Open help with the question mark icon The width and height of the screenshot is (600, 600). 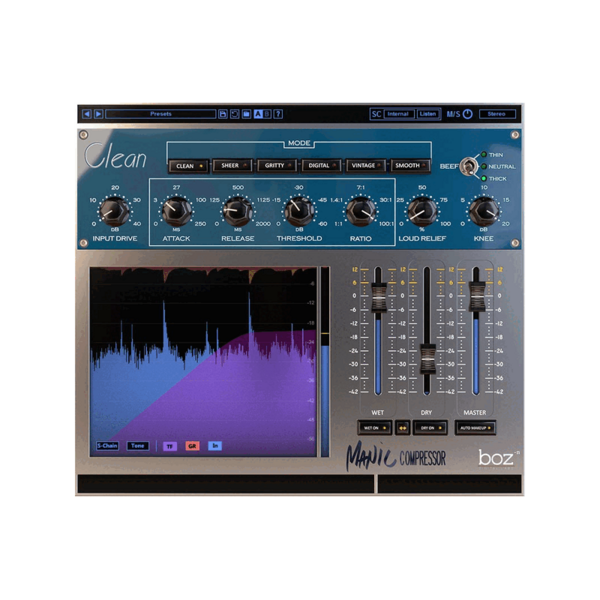click(x=279, y=114)
